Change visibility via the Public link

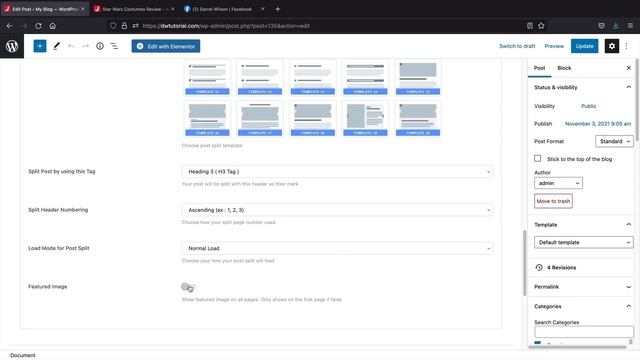click(x=589, y=106)
